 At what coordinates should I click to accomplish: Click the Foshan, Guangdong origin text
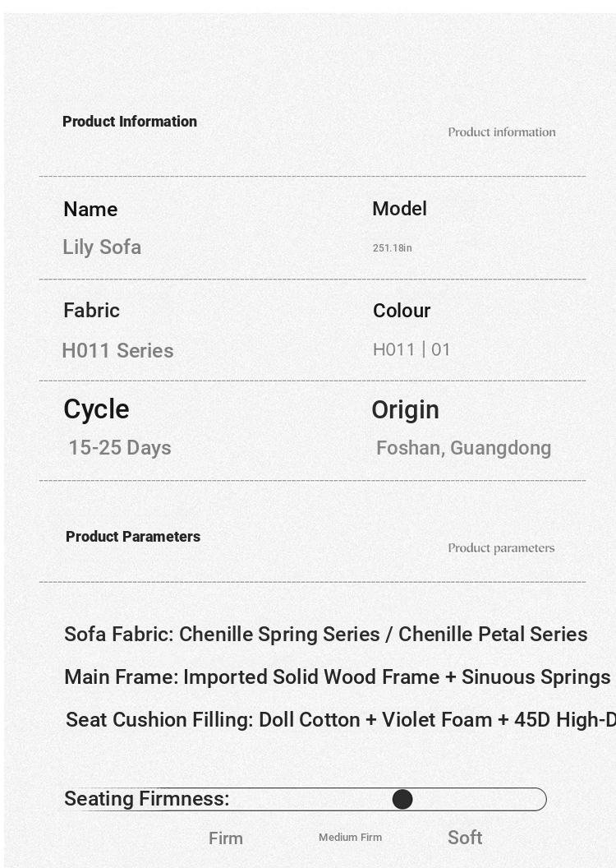tap(463, 448)
